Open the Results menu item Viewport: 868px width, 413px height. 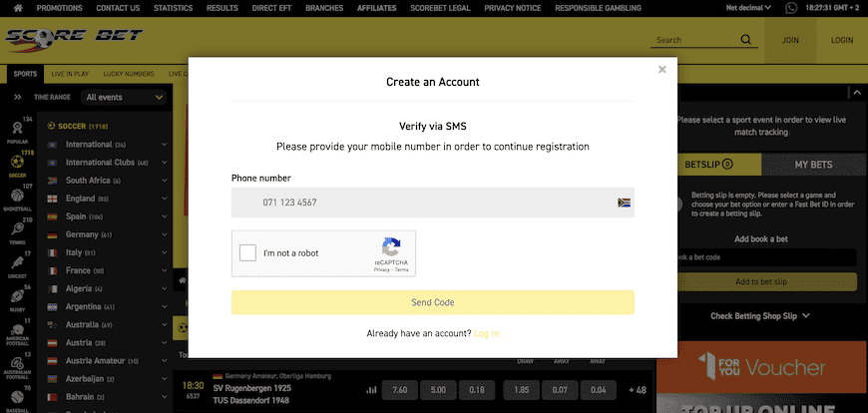(221, 8)
